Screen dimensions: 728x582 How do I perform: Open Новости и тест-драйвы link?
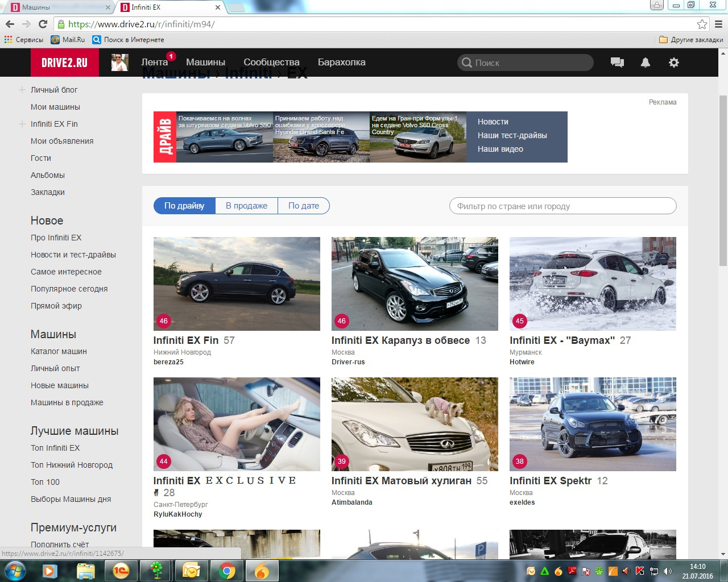point(73,255)
